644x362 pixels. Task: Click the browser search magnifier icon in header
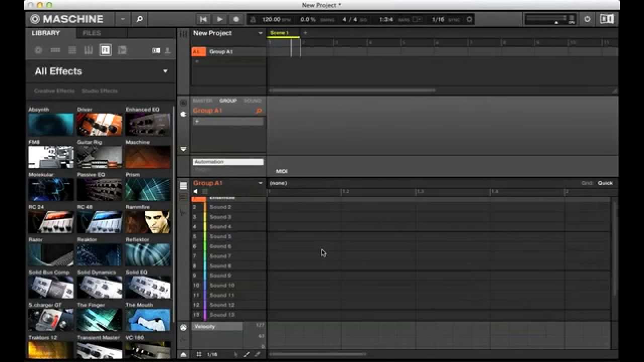click(x=139, y=19)
